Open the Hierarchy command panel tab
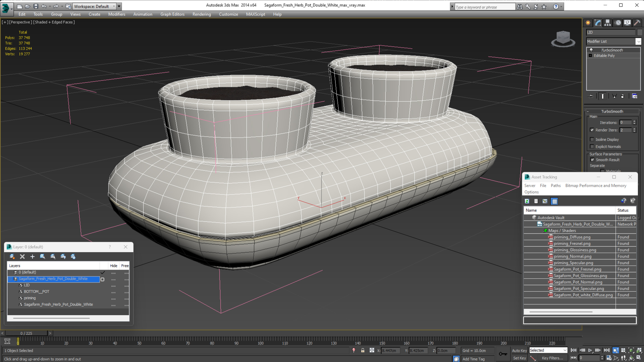 (x=607, y=23)
